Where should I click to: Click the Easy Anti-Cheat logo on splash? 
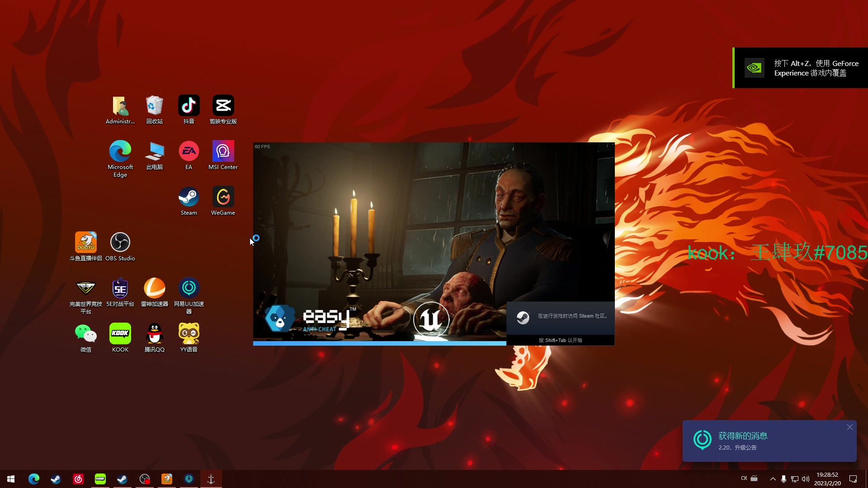coord(310,319)
